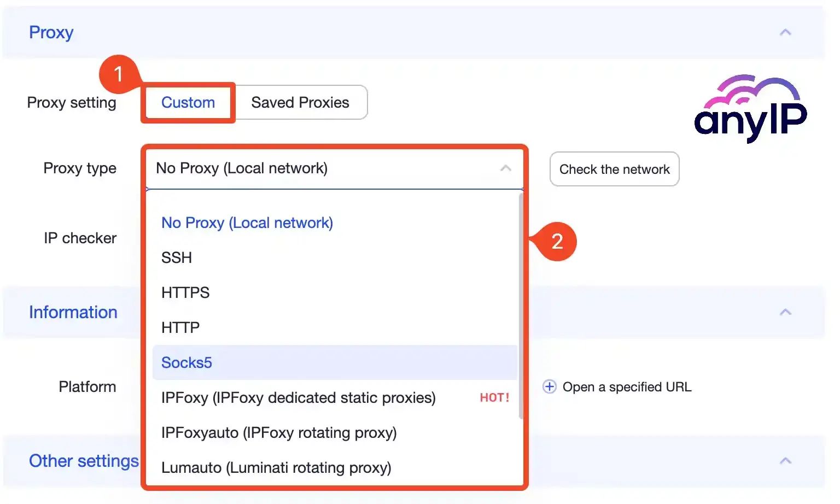The height and width of the screenshot is (504, 840).
Task: Select Lumauto Luminati rotating proxy
Action: point(276,467)
